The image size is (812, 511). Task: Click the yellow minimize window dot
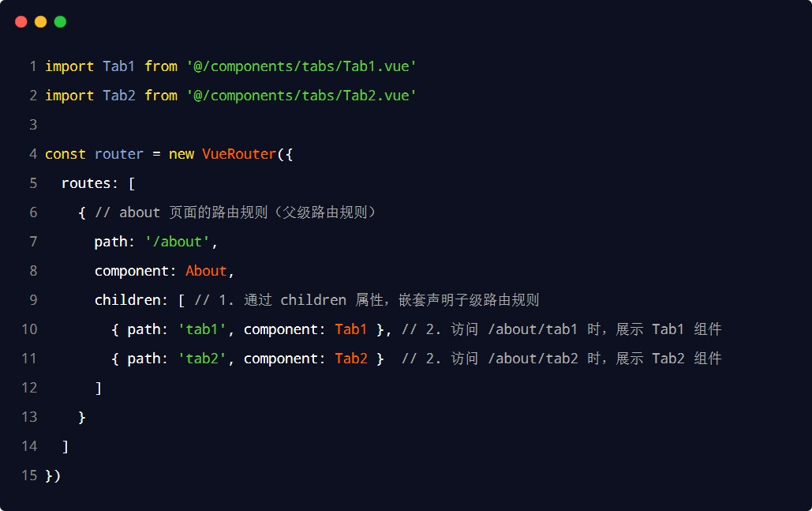tap(41, 22)
